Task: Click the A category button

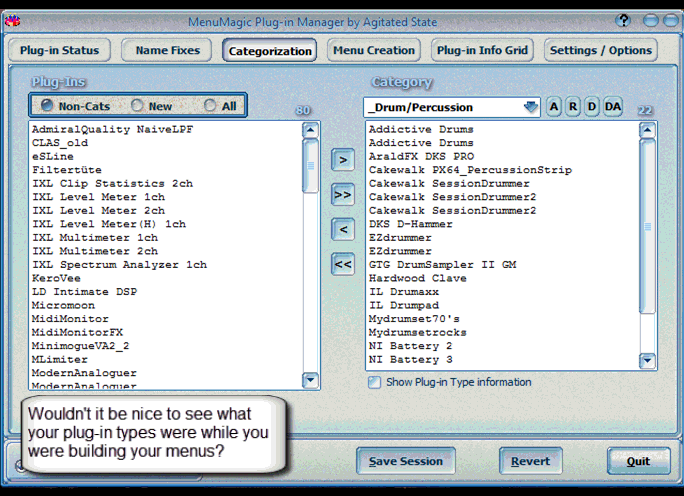Action: point(554,107)
